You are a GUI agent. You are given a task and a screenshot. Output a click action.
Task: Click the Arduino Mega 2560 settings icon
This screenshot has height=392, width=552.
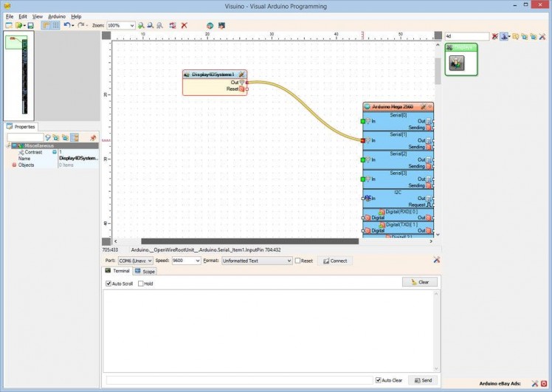pyautogui.click(x=423, y=107)
